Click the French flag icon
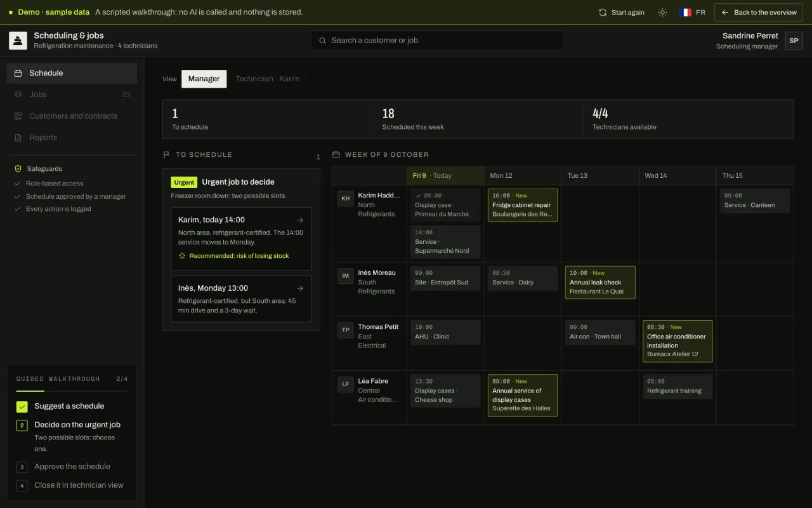The width and height of the screenshot is (812, 508). pyautogui.click(x=686, y=12)
